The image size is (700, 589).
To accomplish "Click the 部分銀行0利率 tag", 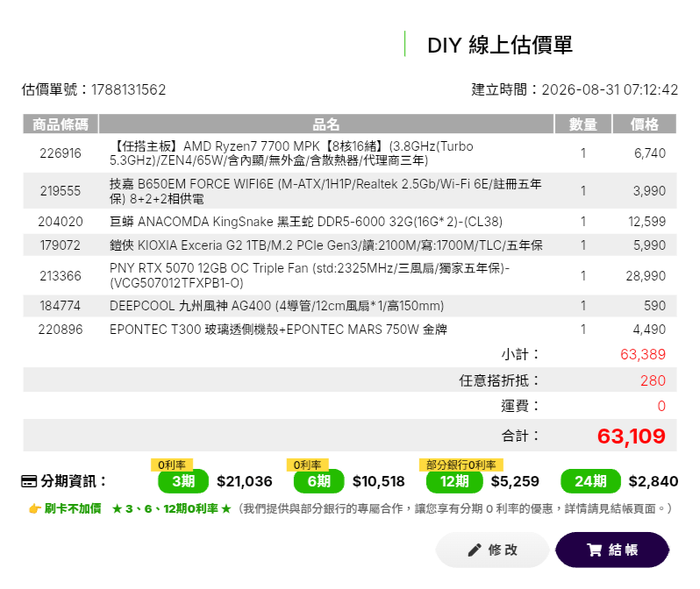I will [x=461, y=465].
